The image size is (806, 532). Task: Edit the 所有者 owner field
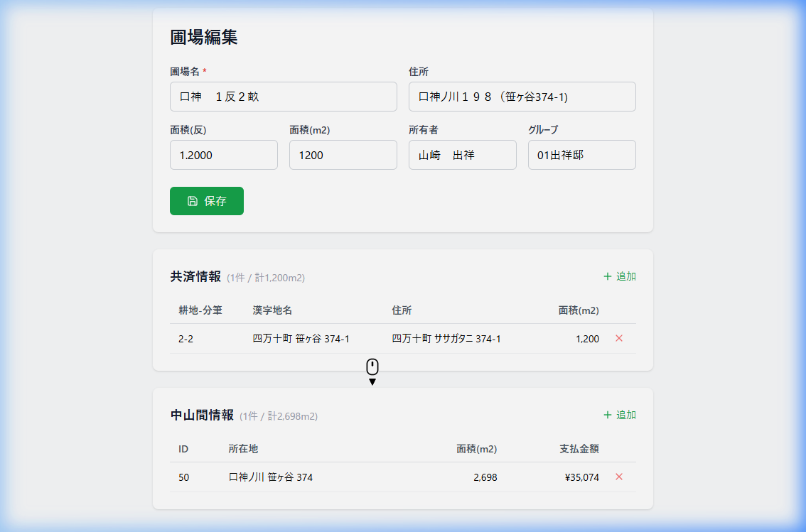462,155
